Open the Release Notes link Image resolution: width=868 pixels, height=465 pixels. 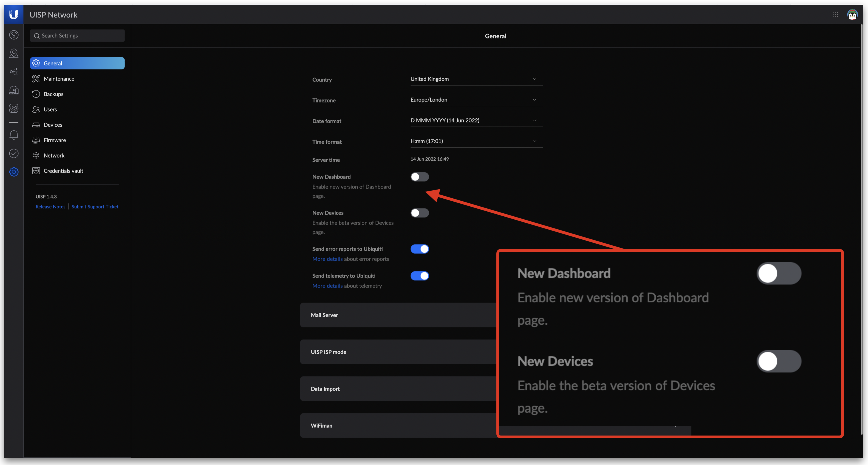pyautogui.click(x=51, y=206)
